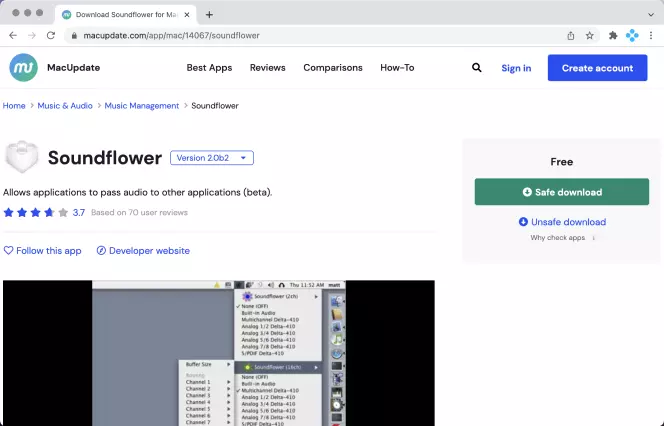664x426 pixels.
Task: Open the Chrome three-dot menu
Action: 651,36
